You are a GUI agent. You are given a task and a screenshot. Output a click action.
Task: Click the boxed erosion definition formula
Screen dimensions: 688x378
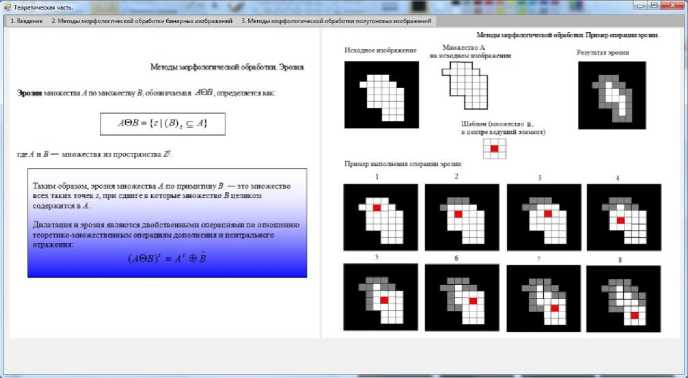tap(163, 124)
